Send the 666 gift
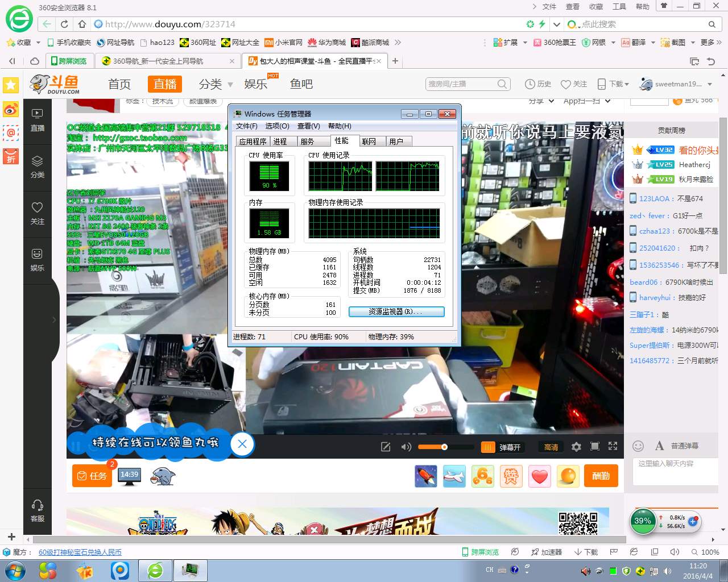 pos(483,476)
